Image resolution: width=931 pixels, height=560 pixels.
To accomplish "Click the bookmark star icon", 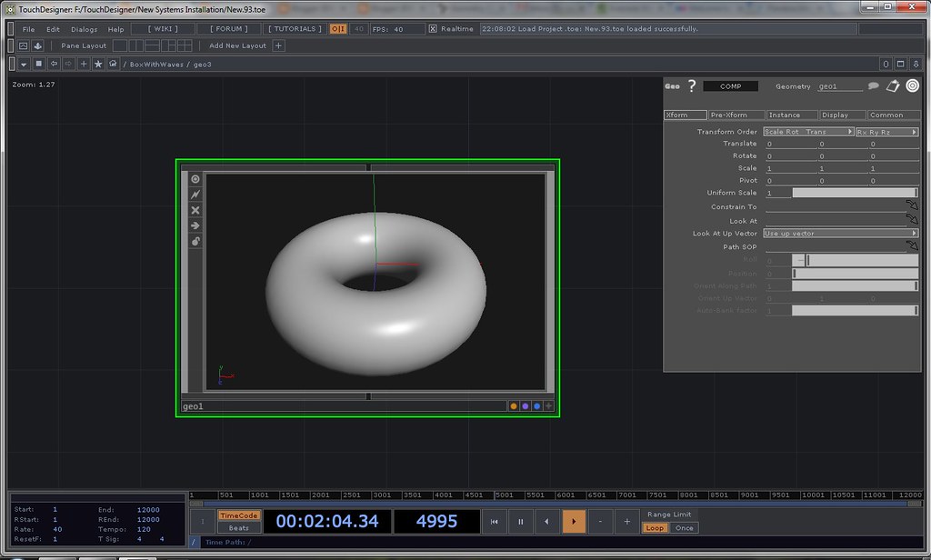I will pos(98,65).
